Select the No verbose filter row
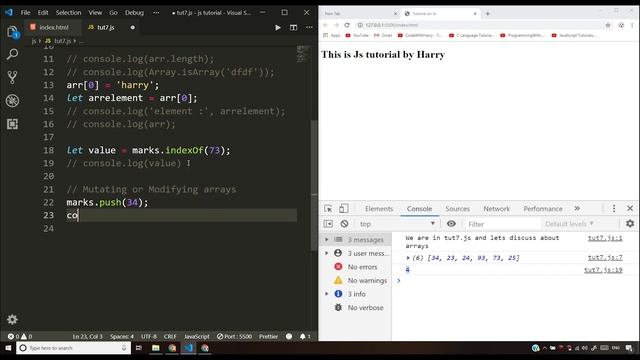 (355, 307)
